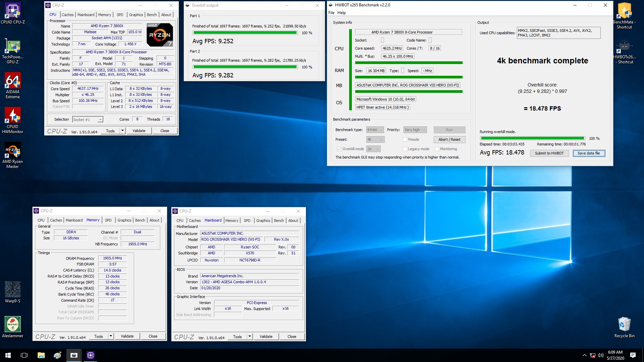Open the CPU-Z taskbar item

tap(90, 355)
